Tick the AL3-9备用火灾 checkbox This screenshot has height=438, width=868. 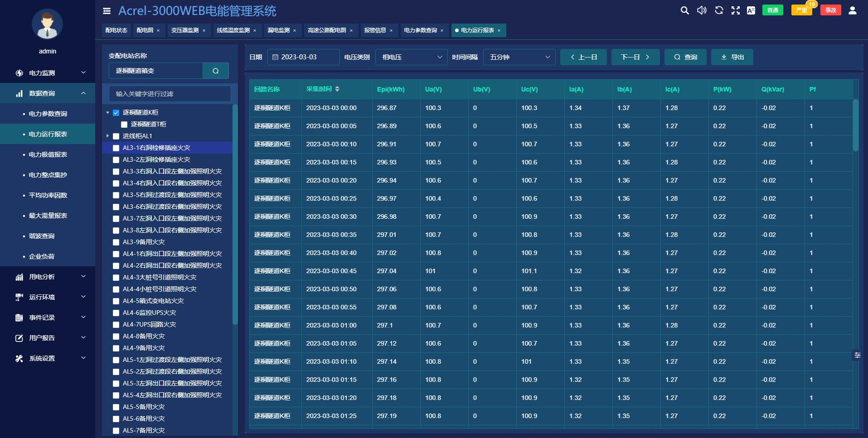coord(116,242)
